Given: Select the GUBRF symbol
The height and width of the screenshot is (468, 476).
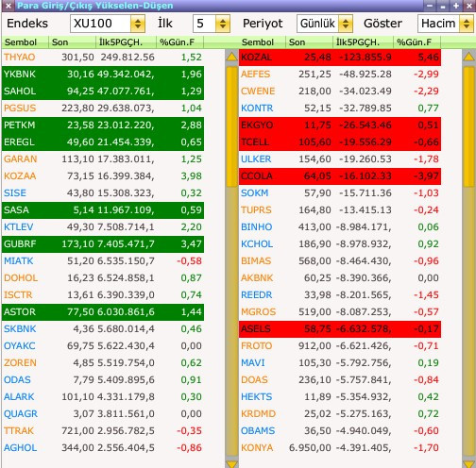Looking at the screenshot, I should click(x=20, y=244).
